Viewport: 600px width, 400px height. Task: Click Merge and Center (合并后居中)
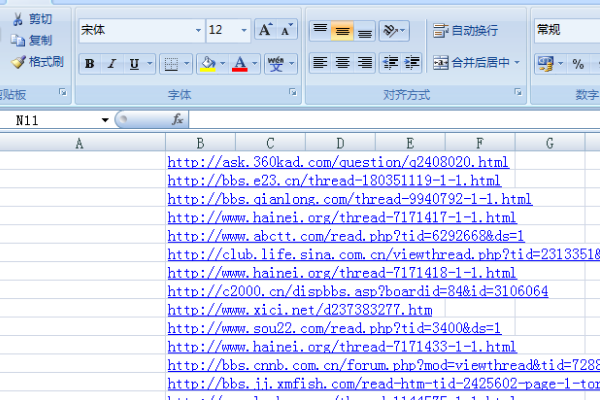pyautogui.click(x=471, y=62)
